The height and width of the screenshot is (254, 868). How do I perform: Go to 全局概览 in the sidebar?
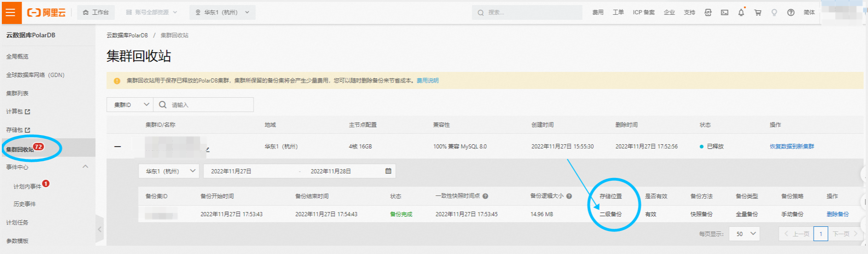pyautogui.click(x=17, y=56)
